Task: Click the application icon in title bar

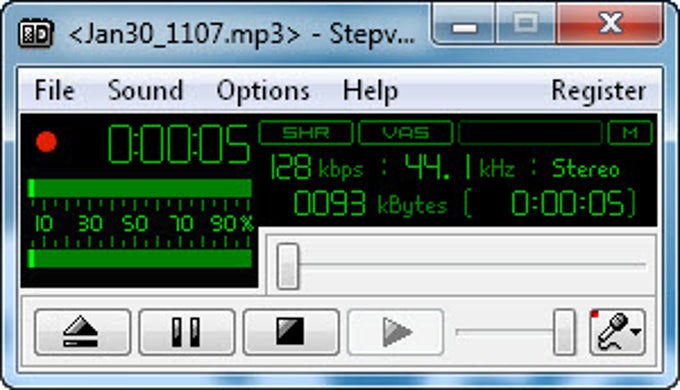Action: coord(36,33)
